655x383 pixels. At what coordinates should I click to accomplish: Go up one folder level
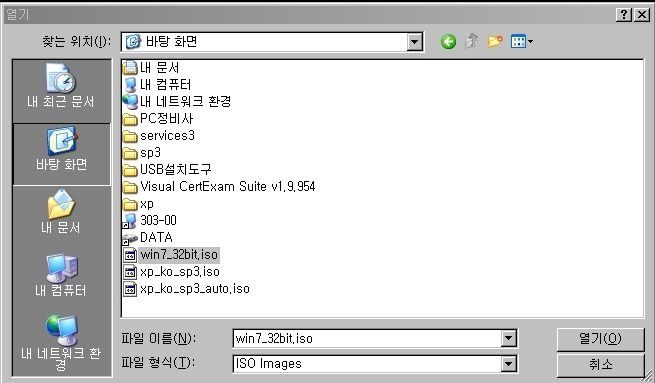(472, 41)
